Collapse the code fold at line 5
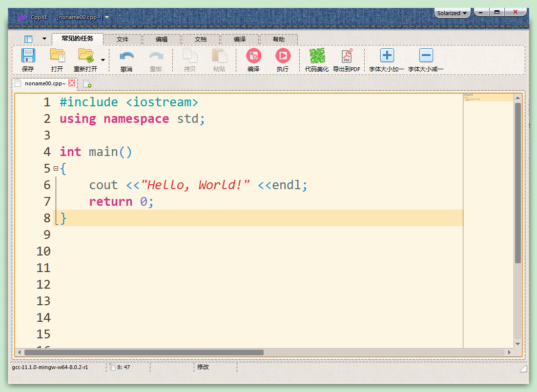The width and height of the screenshot is (537, 392). click(x=56, y=169)
